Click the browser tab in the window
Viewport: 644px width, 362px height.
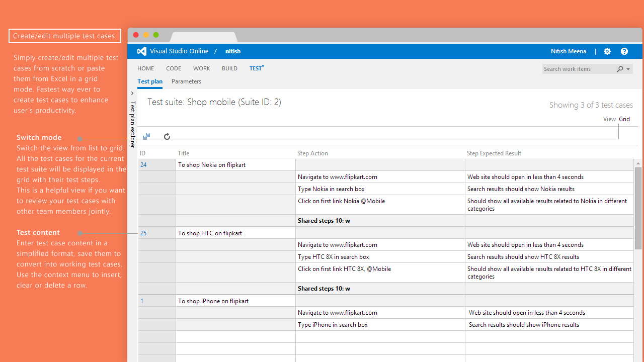click(204, 37)
